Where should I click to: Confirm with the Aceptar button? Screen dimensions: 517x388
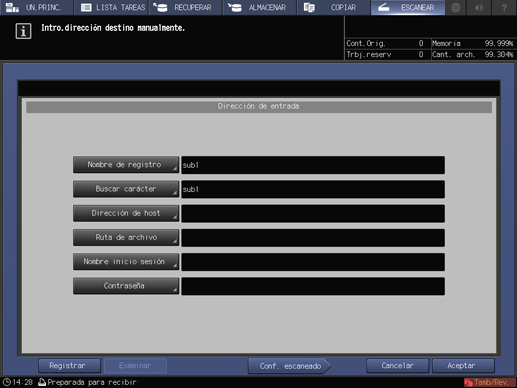pos(463,366)
